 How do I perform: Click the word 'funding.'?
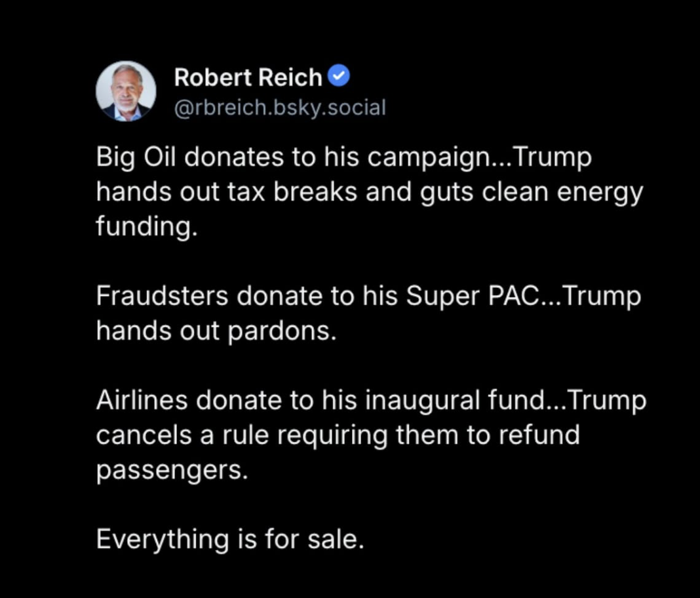click(147, 226)
